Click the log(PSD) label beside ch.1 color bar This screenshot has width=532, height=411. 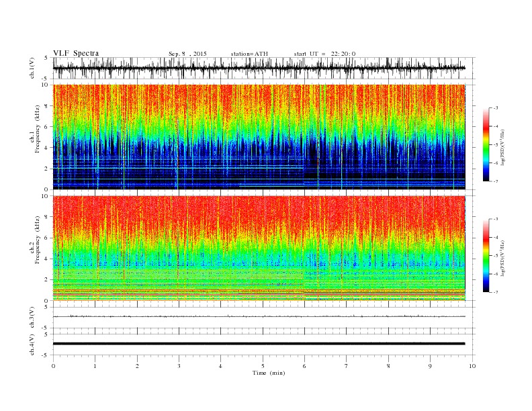coord(502,147)
